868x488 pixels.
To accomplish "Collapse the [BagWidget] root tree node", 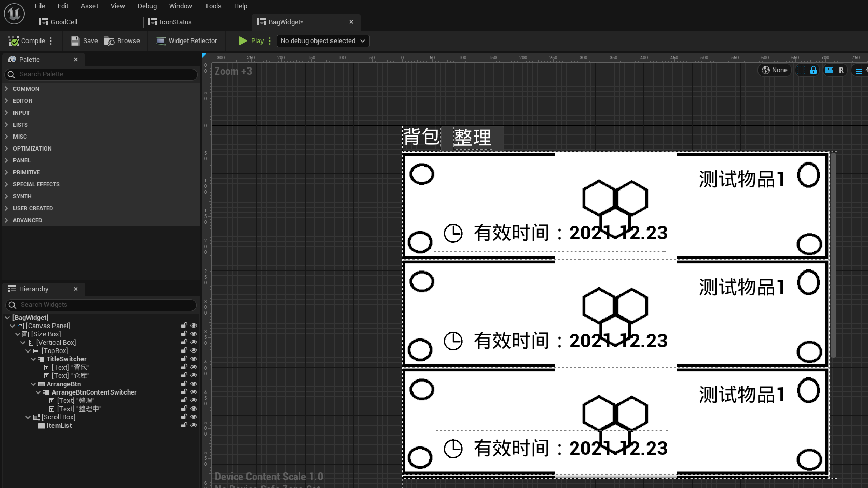I will [7, 318].
